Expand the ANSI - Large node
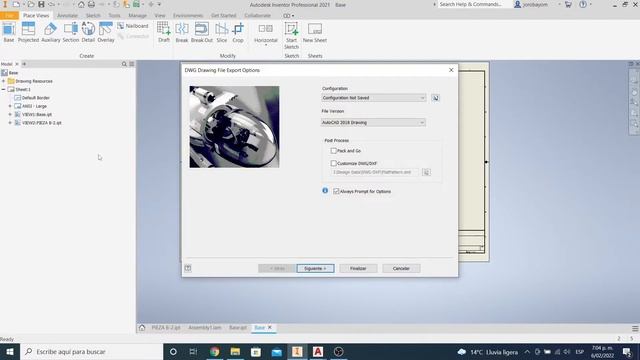 pos(10,106)
